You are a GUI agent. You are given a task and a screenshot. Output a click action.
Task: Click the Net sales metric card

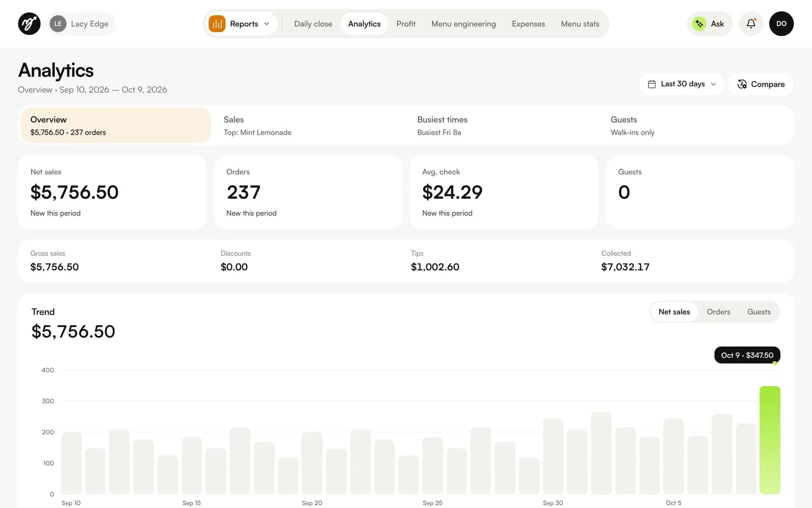pos(112,192)
